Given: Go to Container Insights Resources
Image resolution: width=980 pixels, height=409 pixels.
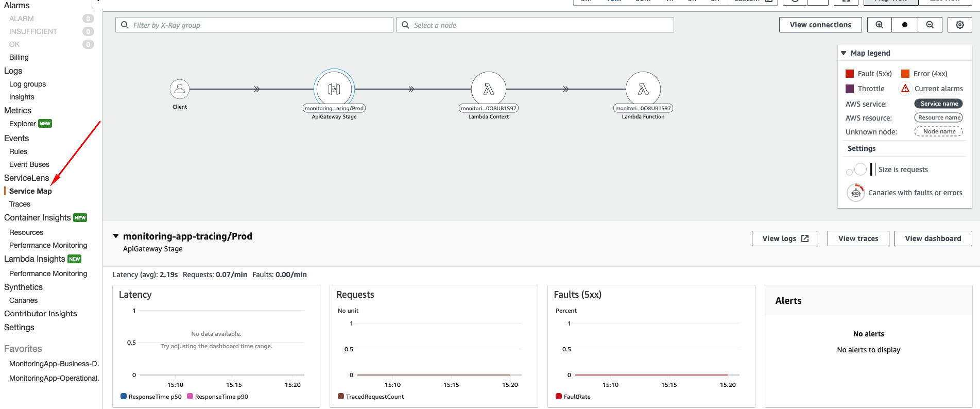Looking at the screenshot, I should (26, 232).
